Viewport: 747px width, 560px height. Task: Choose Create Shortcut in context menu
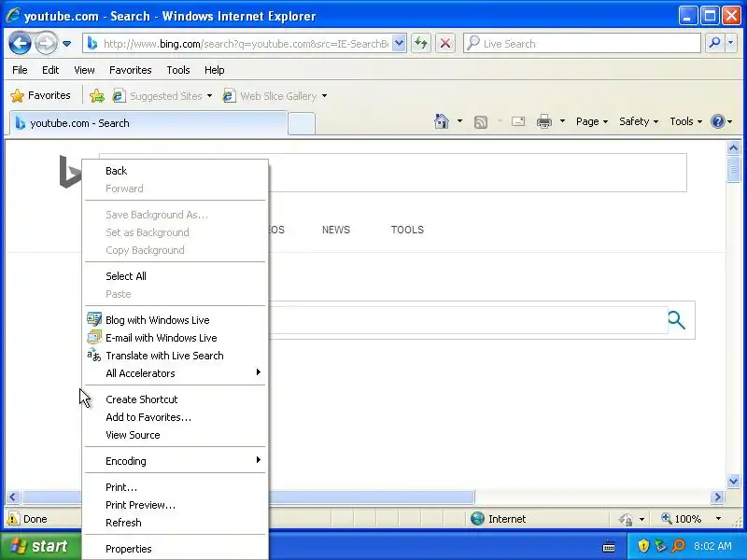[175, 399]
